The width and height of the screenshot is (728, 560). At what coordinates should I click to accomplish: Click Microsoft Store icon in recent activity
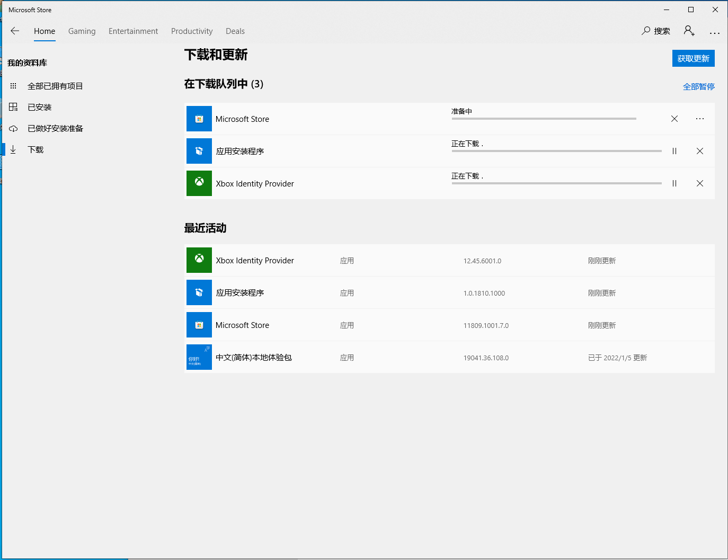pyautogui.click(x=199, y=325)
